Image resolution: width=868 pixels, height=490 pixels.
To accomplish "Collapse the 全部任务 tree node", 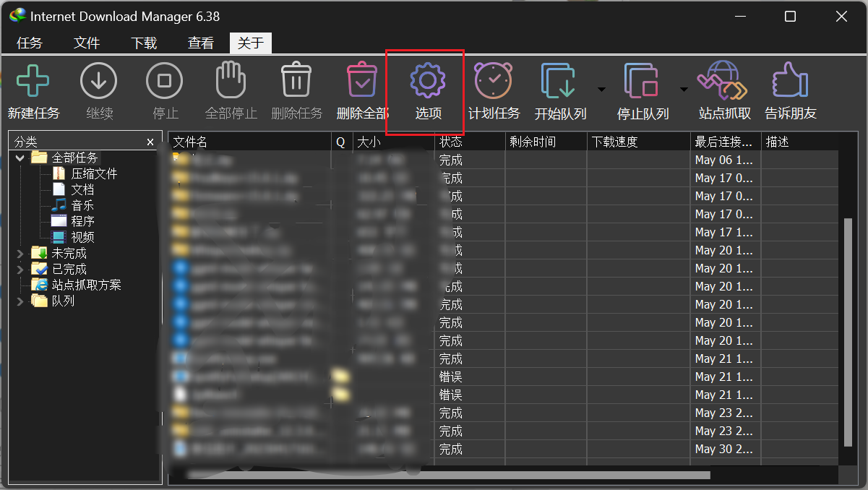I will (20, 158).
